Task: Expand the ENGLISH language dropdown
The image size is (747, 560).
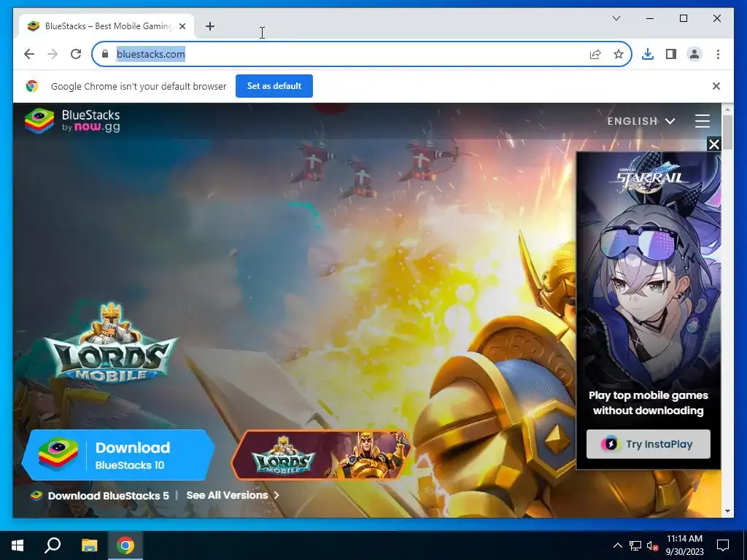Action: pos(640,121)
